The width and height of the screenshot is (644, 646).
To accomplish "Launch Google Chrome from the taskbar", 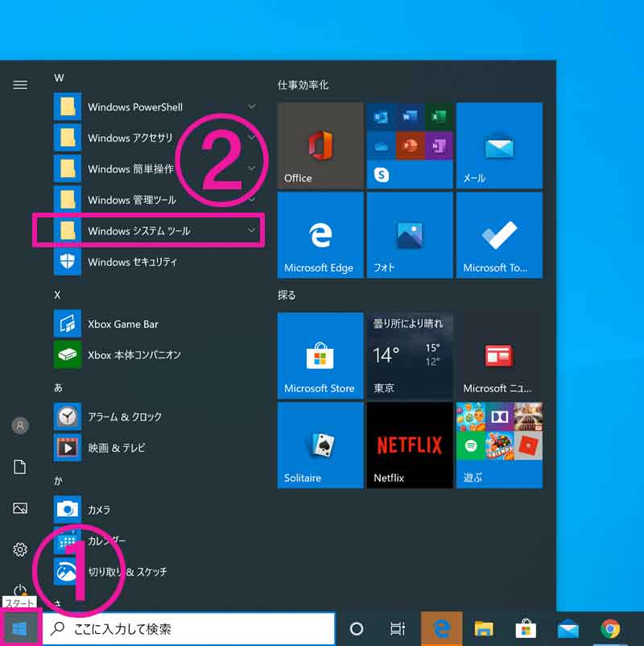I will pos(610,628).
